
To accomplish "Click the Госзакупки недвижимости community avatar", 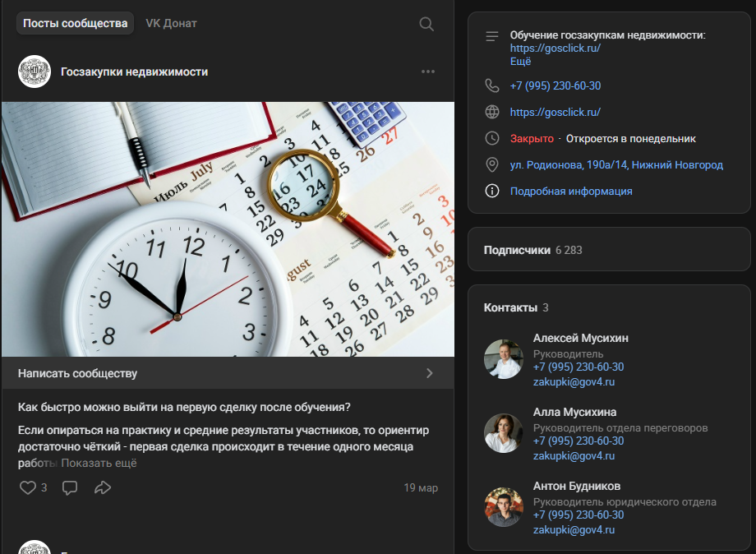I will point(35,72).
